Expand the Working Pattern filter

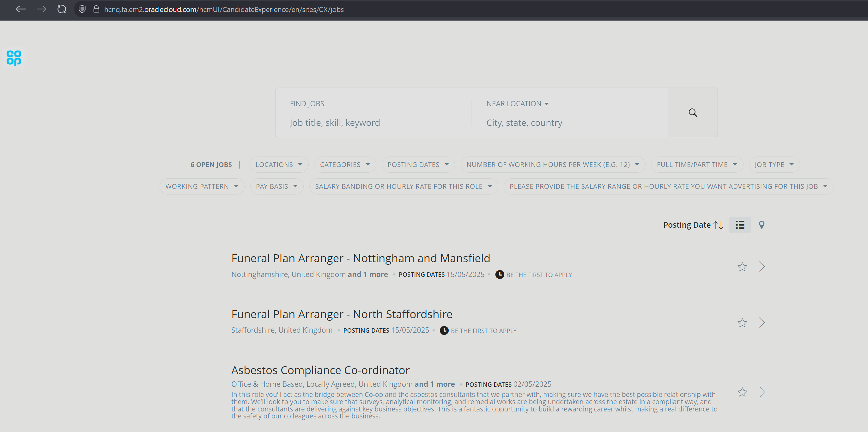[202, 187]
